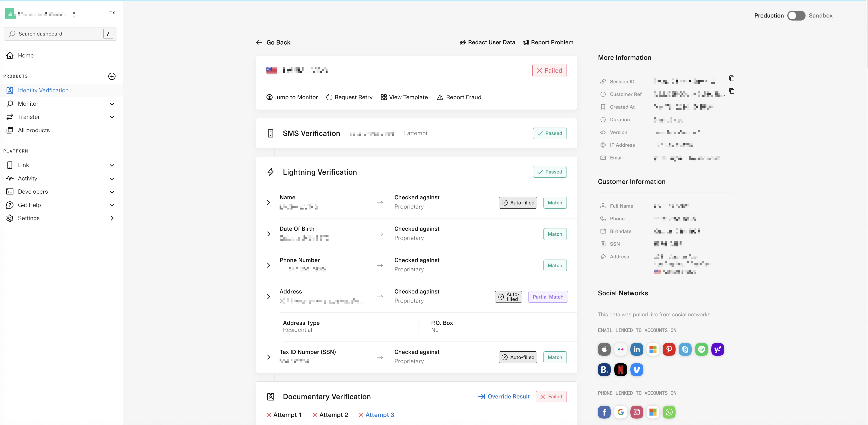This screenshot has width=868, height=425.
Task: Focus the Search dashboard field
Action: tap(57, 34)
